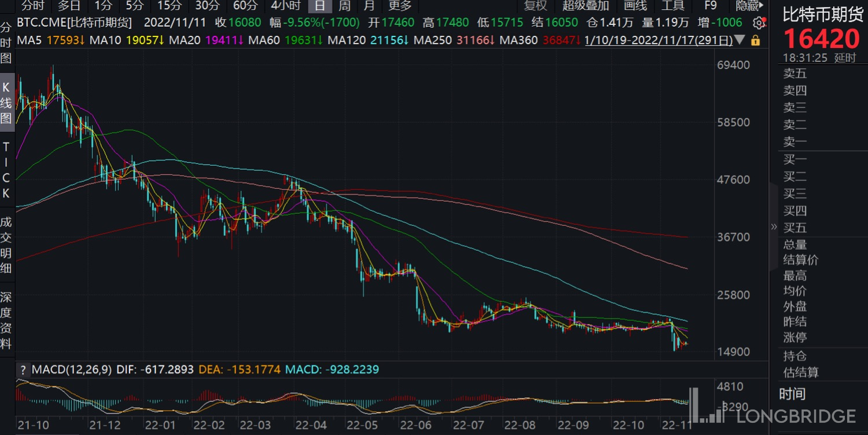Open the 深度资料 sidebar panel
This screenshot has height=435, width=868.
pos(6,320)
